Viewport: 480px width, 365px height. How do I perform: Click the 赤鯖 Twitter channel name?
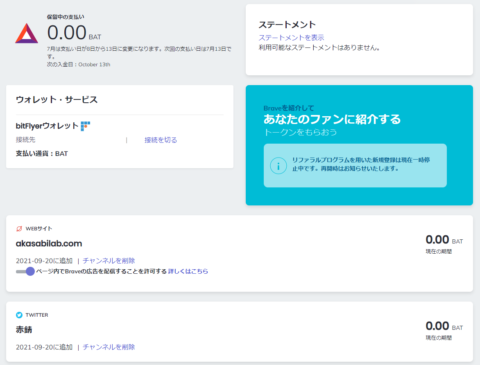tap(24, 330)
